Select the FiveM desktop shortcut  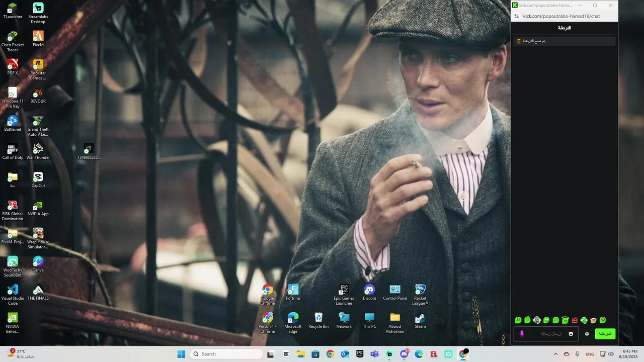(38, 39)
